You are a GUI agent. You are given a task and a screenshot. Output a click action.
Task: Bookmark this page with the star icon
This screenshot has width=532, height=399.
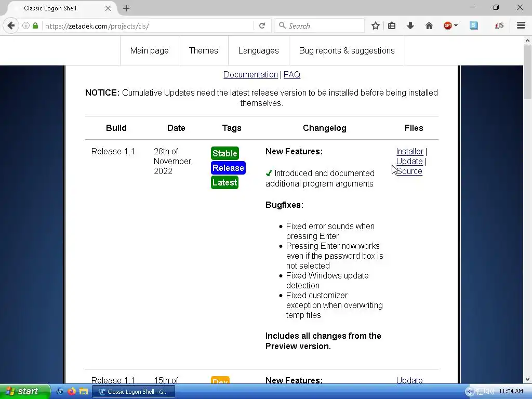pos(375,26)
